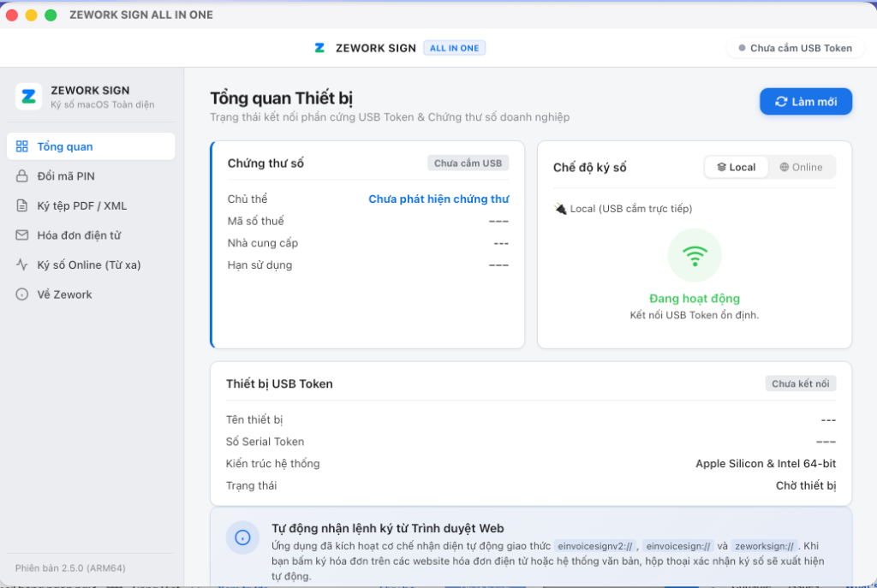Click the ALL IN ONE badge

click(454, 48)
